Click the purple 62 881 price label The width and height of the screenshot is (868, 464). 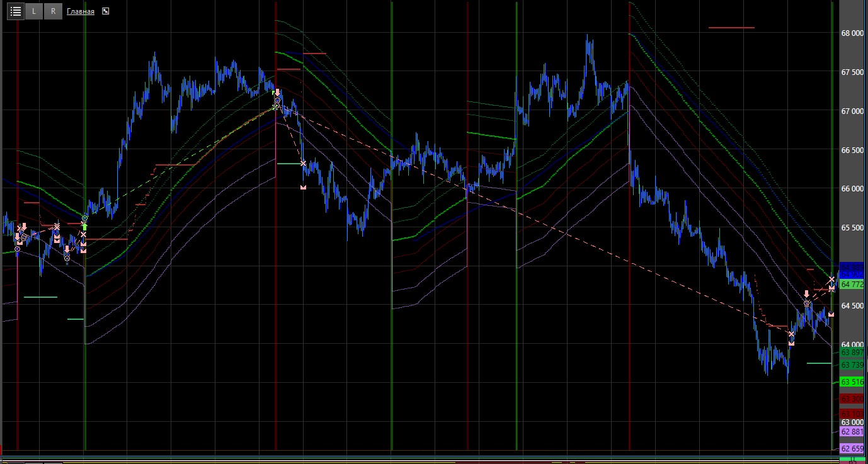click(852, 432)
